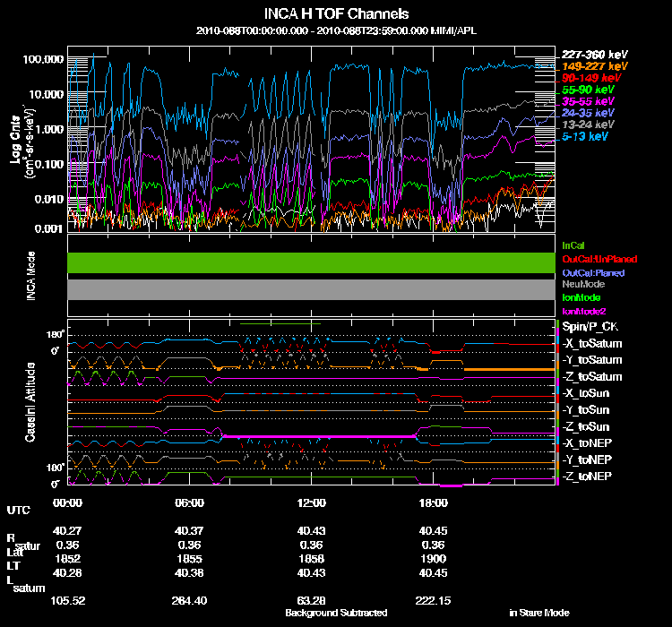Select the 55-90 keV legend label
The image size is (672, 627).
588,90
